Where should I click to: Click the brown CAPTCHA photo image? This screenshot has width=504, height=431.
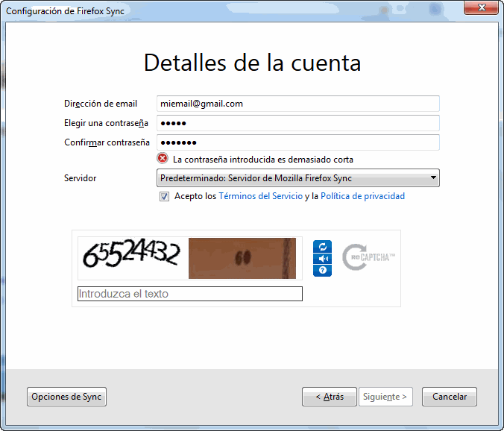pyautogui.click(x=242, y=258)
